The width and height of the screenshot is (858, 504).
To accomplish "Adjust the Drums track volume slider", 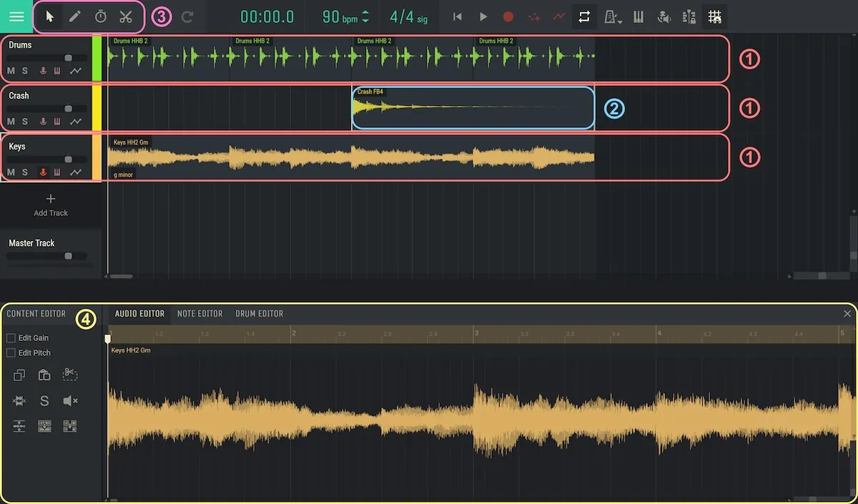I will click(x=46, y=58).
